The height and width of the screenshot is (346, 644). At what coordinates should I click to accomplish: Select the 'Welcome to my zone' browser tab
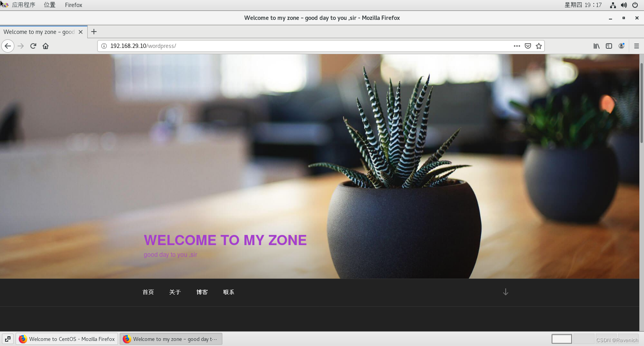(x=44, y=32)
